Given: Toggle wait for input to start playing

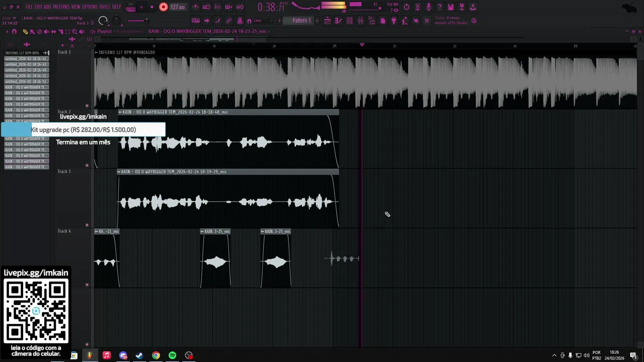Looking at the screenshot, I should [207, 7].
